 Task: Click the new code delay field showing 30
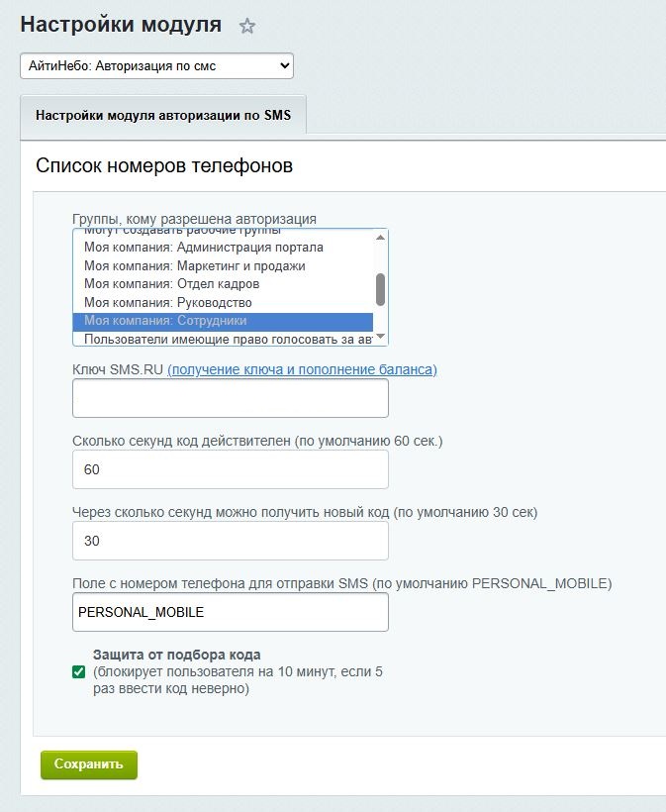(x=230, y=540)
